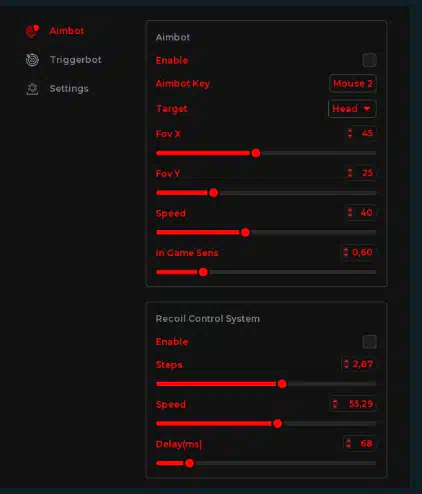The width and height of the screenshot is (422, 494).
Task: Click the Steps stepper arrows
Action: coord(346,364)
